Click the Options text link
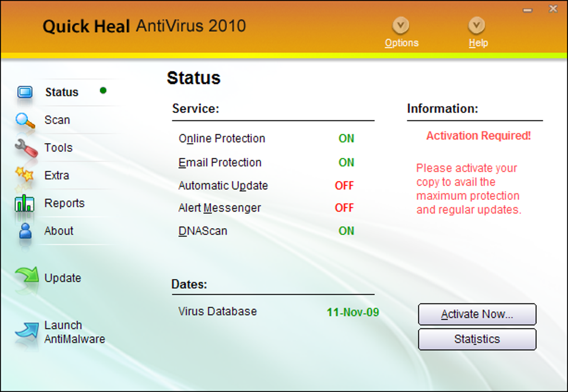568x392 pixels. pos(401,43)
